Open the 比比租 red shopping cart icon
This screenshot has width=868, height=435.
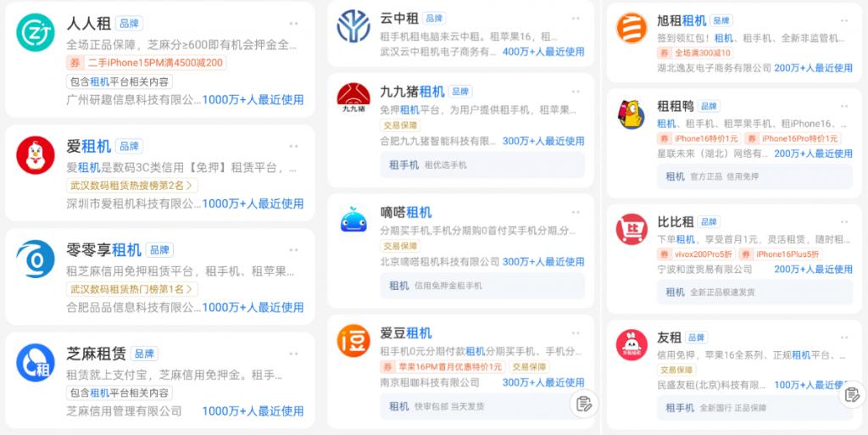pyautogui.click(x=632, y=229)
